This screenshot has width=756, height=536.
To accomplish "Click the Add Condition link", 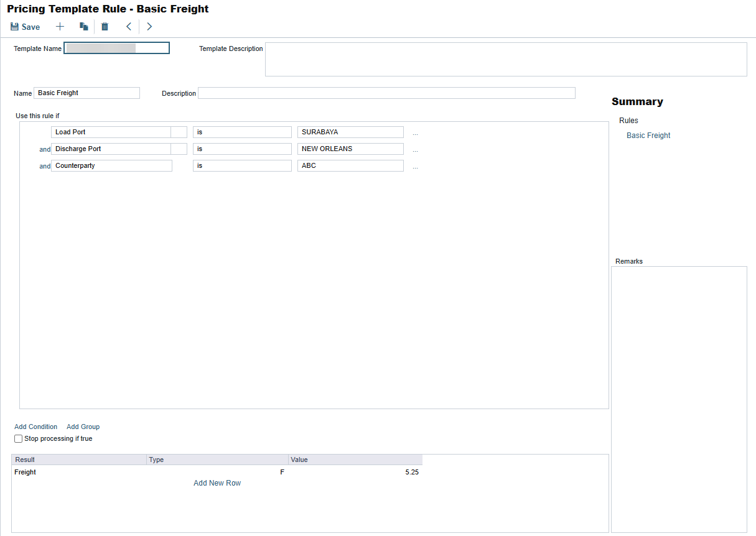I will (x=35, y=427).
